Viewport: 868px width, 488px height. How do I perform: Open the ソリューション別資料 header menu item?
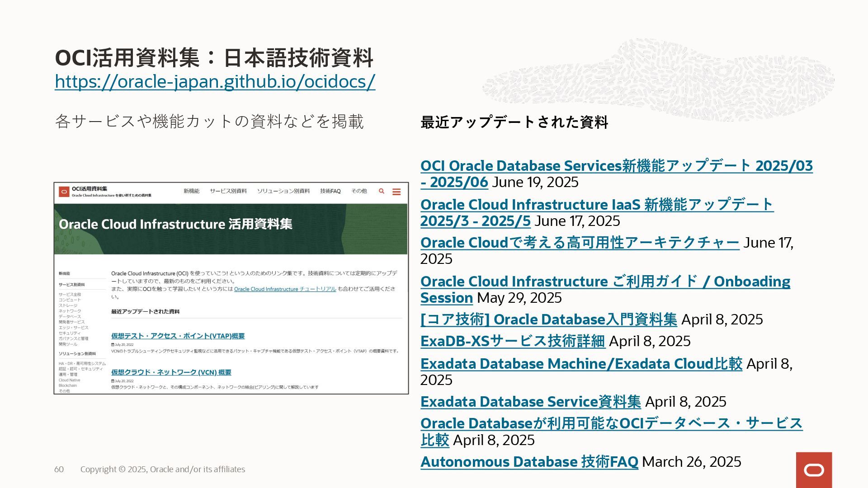point(283,191)
